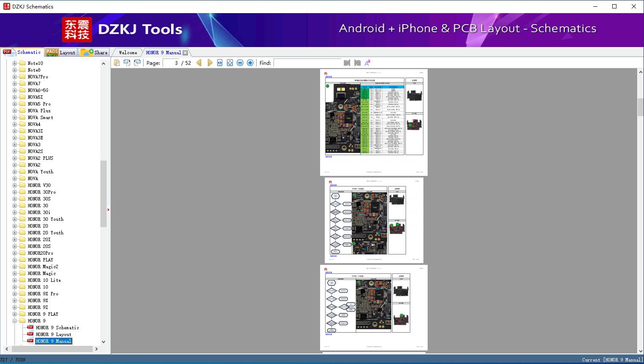Expand the HONOR 9X Pro folder
The image size is (644, 364).
[x=14, y=294]
